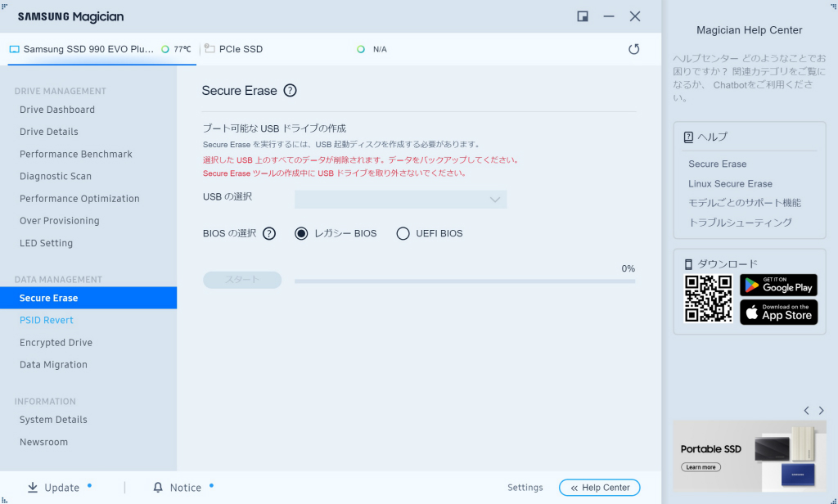Click the BIOS selection help icon

pyautogui.click(x=269, y=233)
